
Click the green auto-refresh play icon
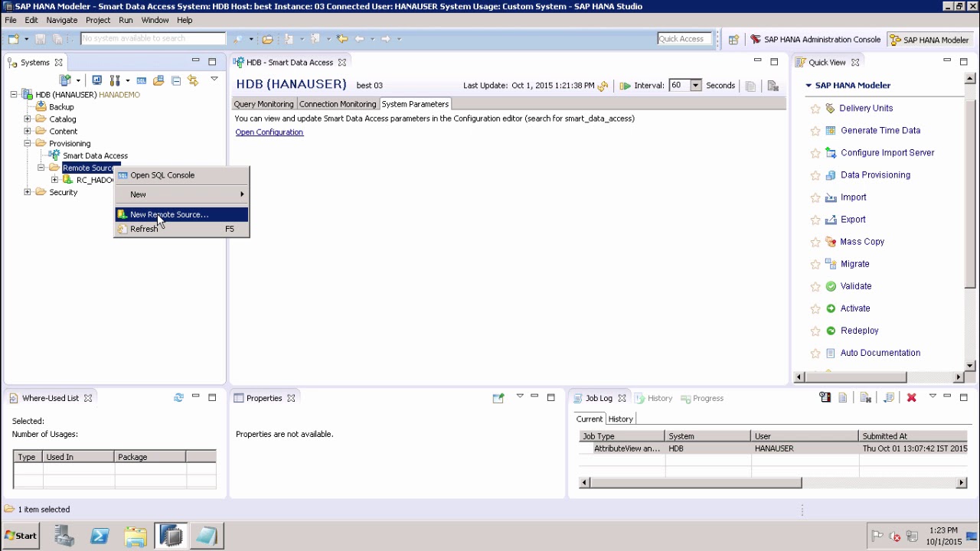tap(625, 86)
